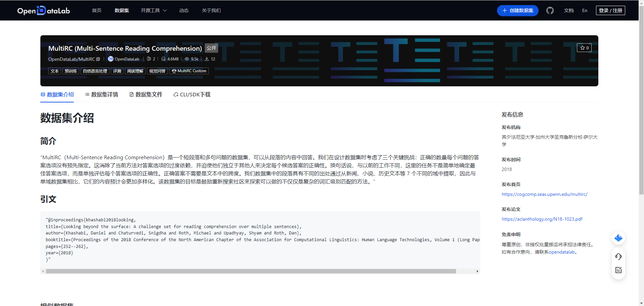Click the blue floating assistant icon
The image size is (644, 306).
(618, 238)
